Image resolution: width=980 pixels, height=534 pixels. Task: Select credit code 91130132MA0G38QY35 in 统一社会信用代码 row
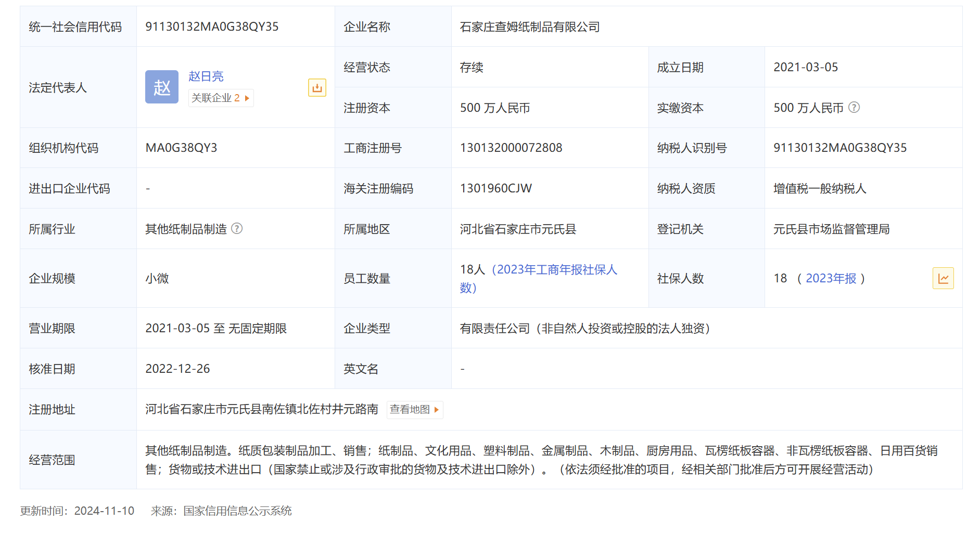[x=212, y=27]
